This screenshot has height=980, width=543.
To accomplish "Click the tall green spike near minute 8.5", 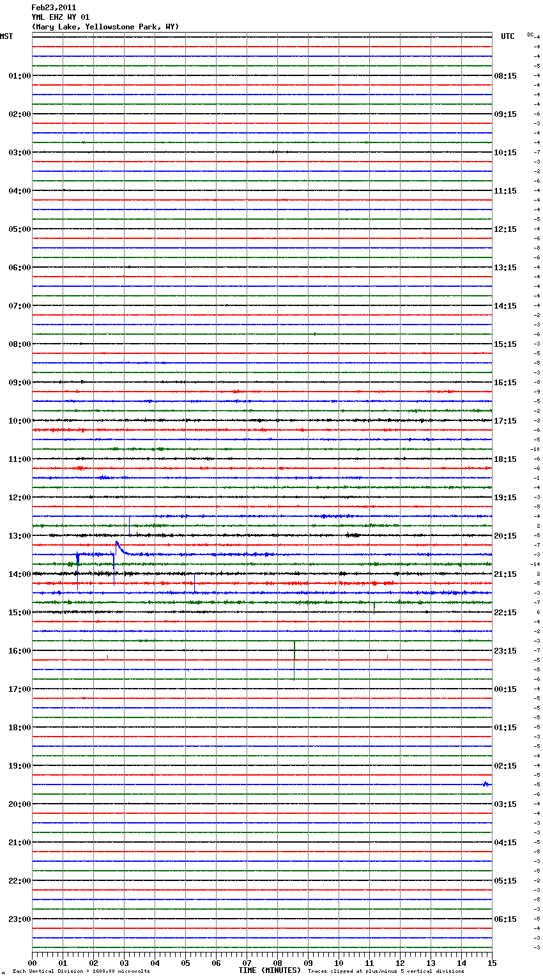I will (x=294, y=660).
